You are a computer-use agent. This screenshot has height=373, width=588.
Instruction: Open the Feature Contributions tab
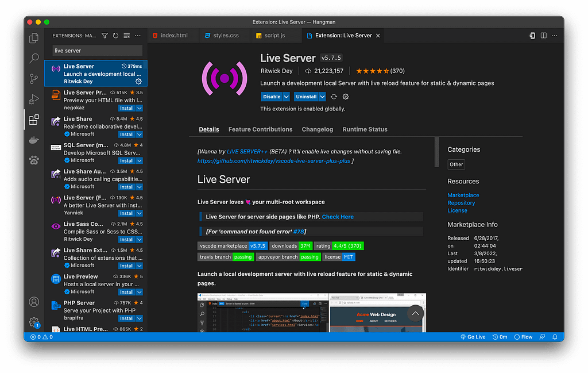point(260,129)
